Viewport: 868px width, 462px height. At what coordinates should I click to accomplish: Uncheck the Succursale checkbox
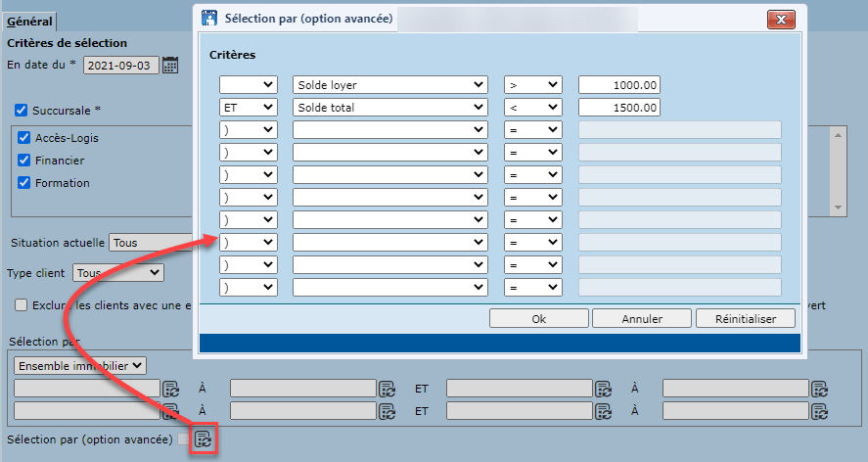[x=22, y=110]
